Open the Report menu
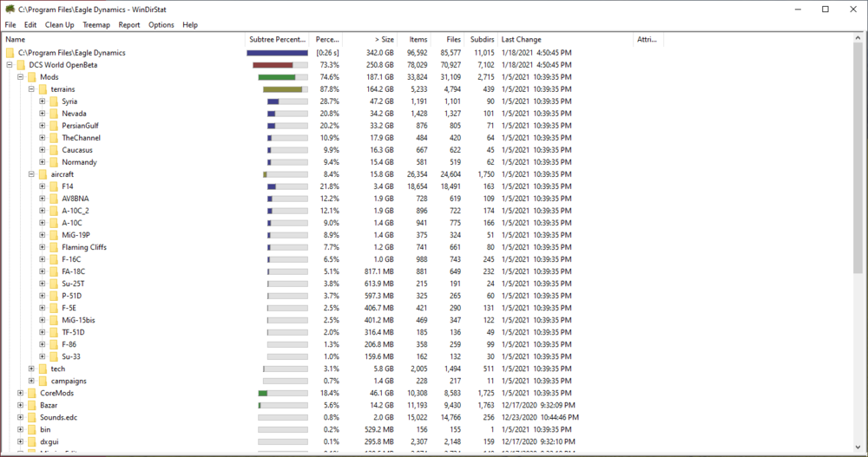 click(129, 25)
